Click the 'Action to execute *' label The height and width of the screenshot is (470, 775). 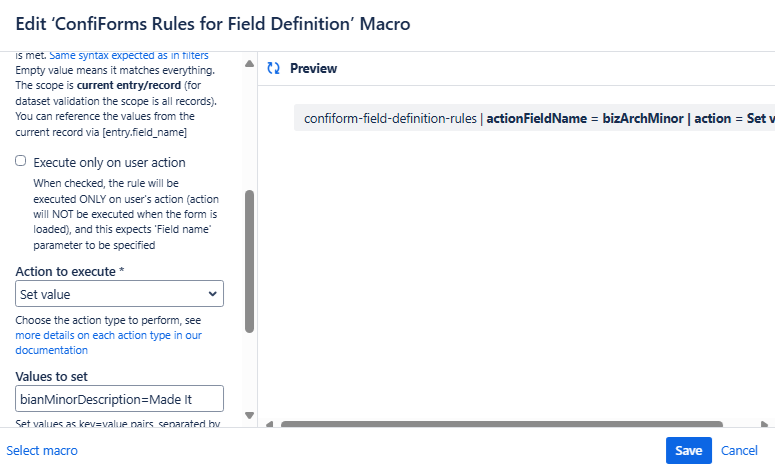click(x=70, y=271)
